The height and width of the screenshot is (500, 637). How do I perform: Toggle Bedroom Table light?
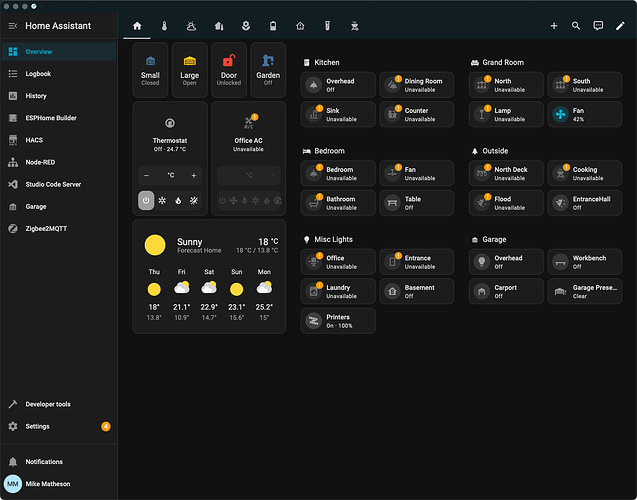point(416,203)
